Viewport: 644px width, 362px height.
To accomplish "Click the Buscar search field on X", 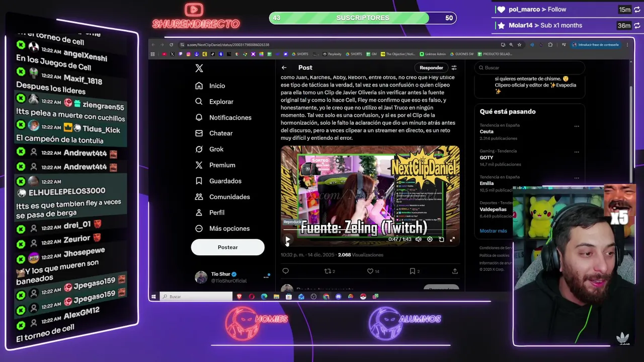I will coord(530,67).
